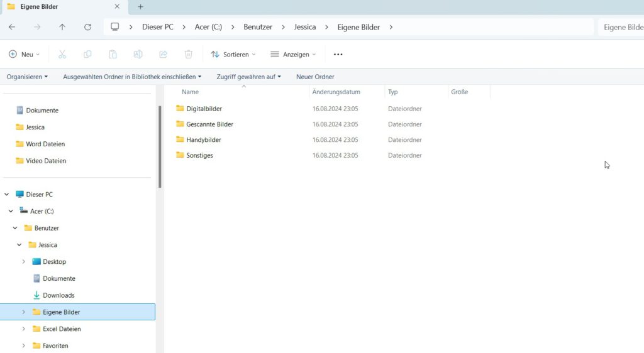Screen dimensions: 644x353
Task: Select the Handybilder date 16.08.2024 23:05
Action: (335, 140)
